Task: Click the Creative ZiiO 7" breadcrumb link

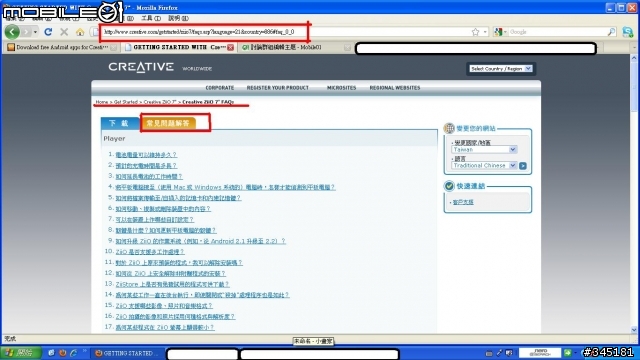Action: pos(160,102)
